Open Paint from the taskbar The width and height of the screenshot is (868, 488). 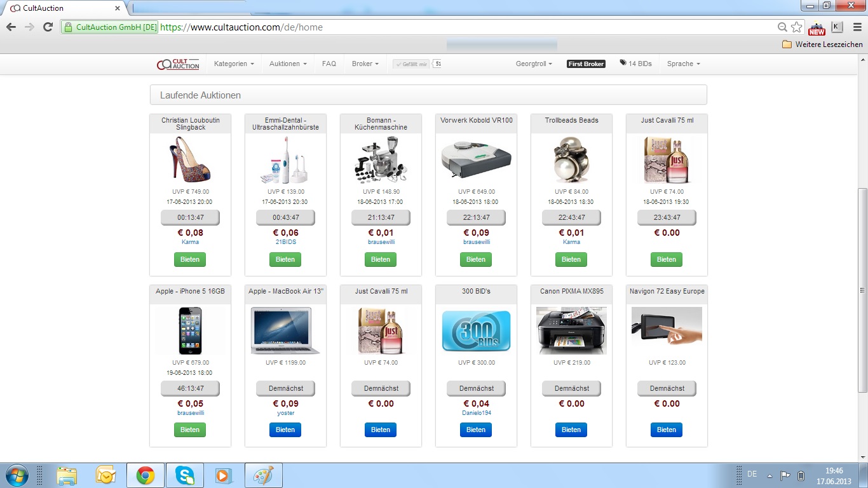(263, 475)
